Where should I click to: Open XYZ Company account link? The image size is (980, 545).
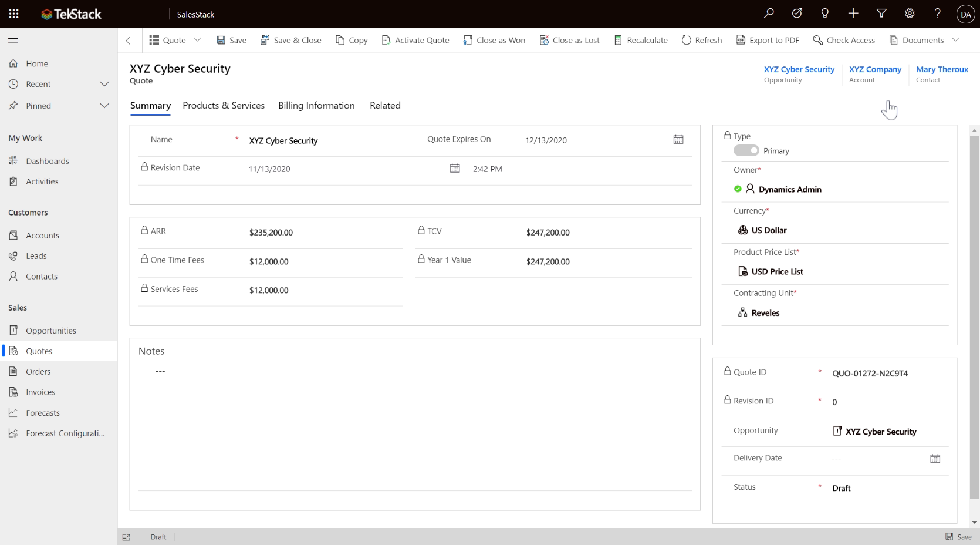(x=875, y=69)
